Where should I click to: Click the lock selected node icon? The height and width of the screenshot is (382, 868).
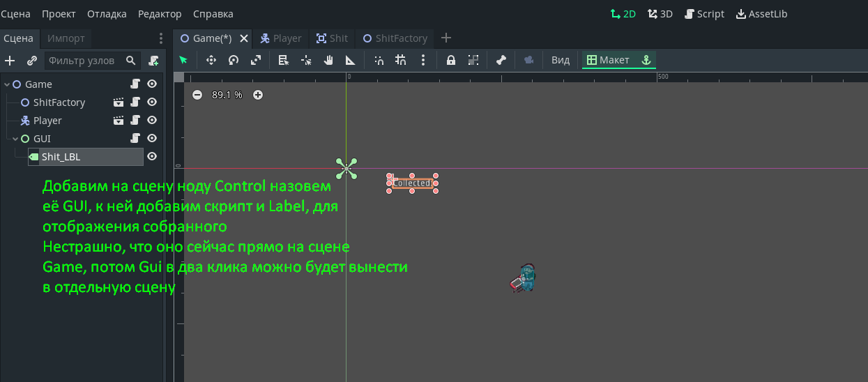451,60
